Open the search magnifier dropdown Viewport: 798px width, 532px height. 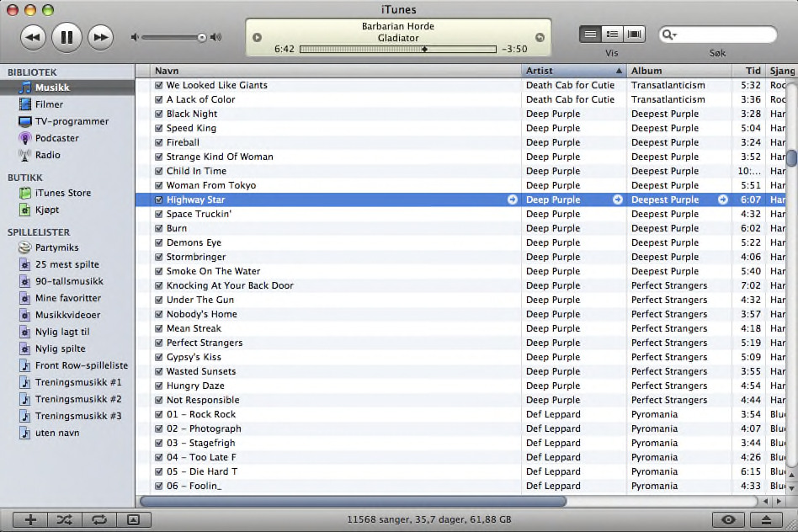(668, 35)
